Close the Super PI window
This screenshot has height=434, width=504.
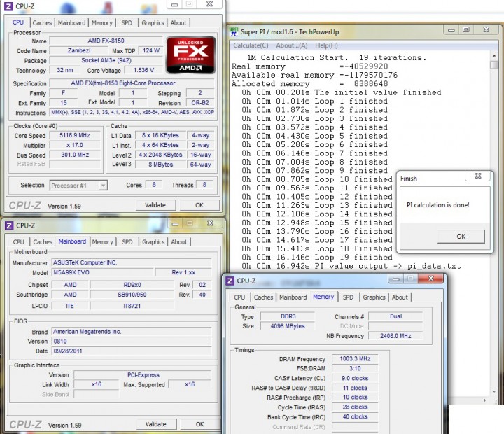pyautogui.click(x=486, y=30)
